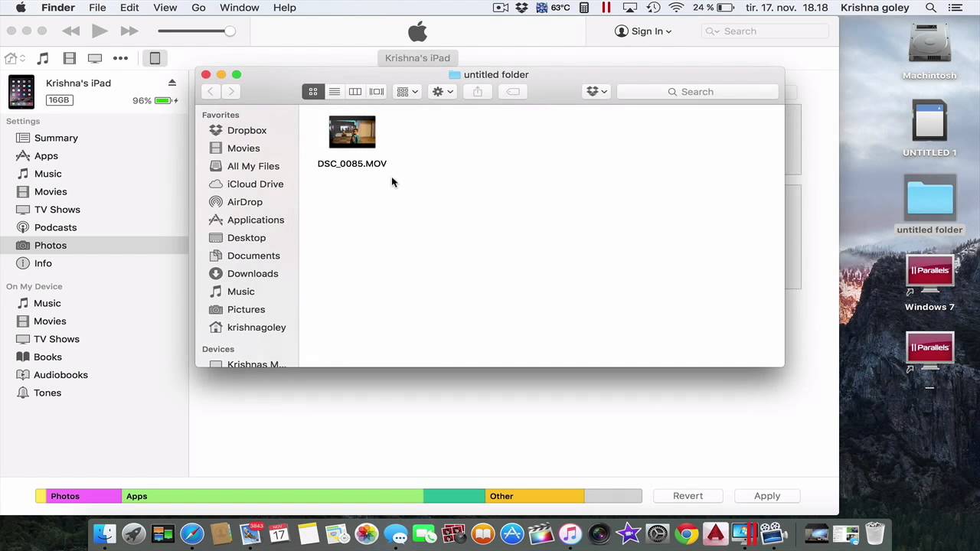This screenshot has height=551, width=980.
Task: Open Downloads in Finder sidebar
Action: coord(252,274)
